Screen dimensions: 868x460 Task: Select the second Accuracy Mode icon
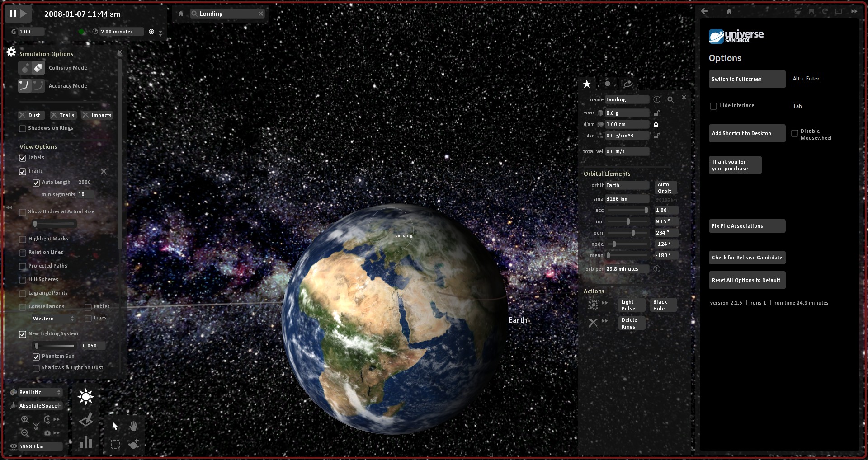coord(38,85)
